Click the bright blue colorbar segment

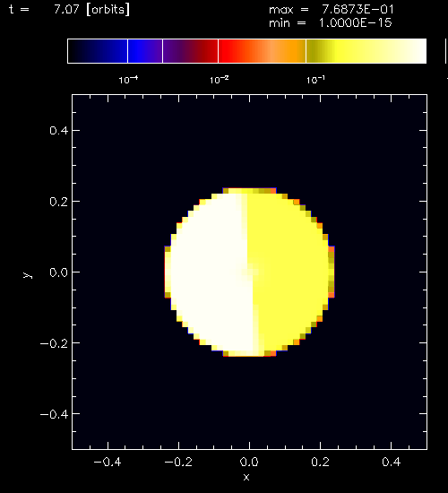pos(145,51)
